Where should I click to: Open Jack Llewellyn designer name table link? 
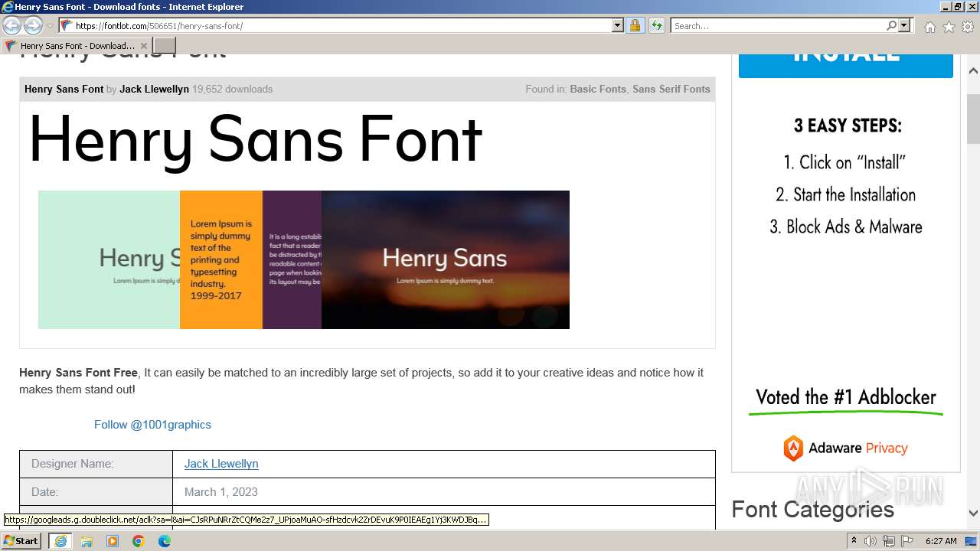coord(221,464)
